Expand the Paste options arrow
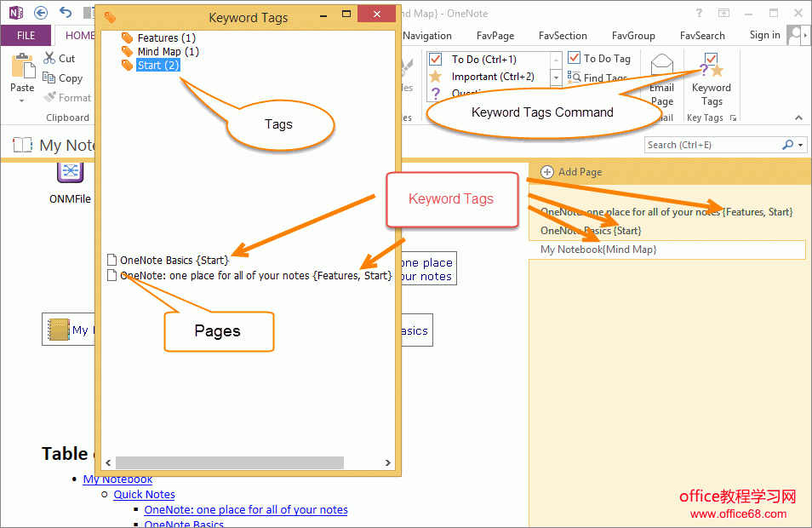Viewport: 812px width, 528px height. tap(22, 101)
